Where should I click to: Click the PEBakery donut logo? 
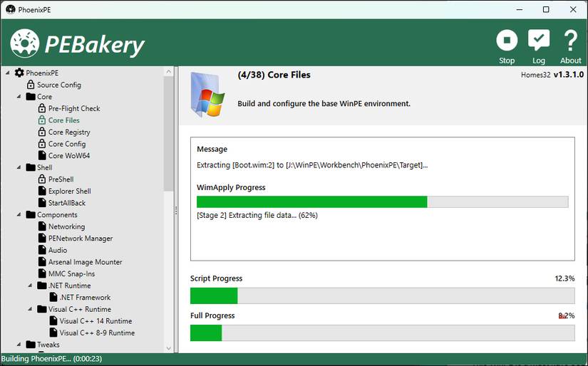25,43
